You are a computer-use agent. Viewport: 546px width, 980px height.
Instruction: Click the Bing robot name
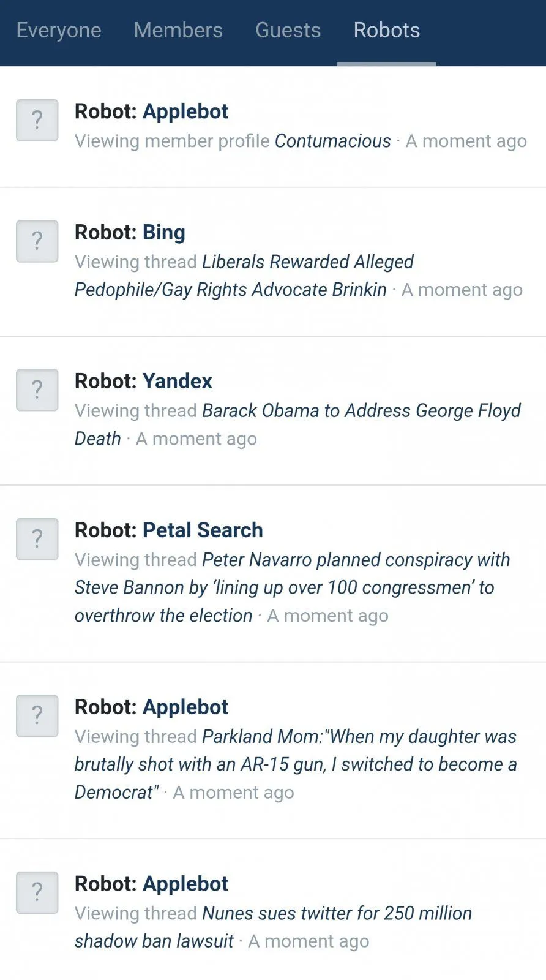163,233
